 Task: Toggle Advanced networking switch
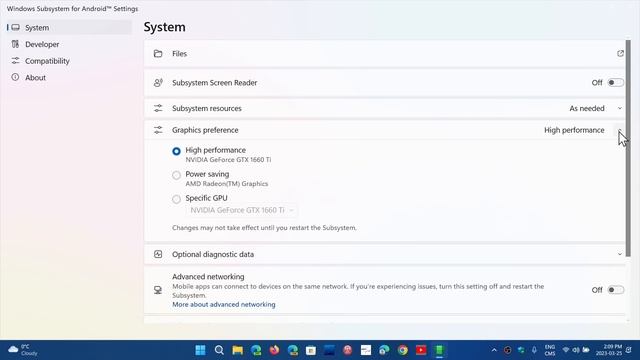[x=616, y=290]
